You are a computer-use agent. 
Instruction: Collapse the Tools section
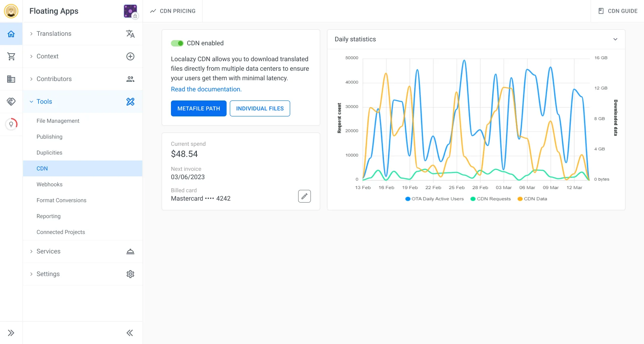(x=45, y=102)
